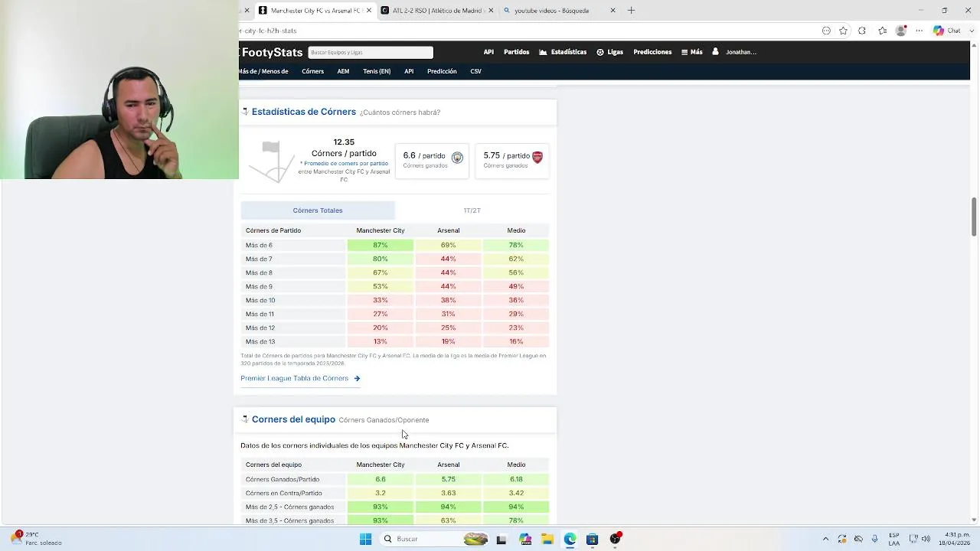Switch to the 1T/2T tab
This screenshot has height=551, width=980.
coord(472,210)
